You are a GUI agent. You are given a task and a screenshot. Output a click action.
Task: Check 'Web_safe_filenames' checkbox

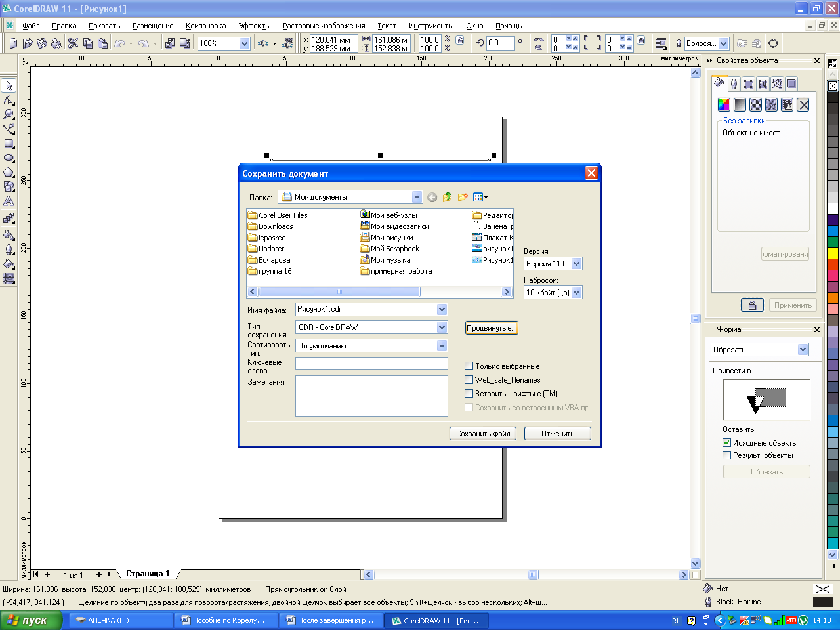469,380
